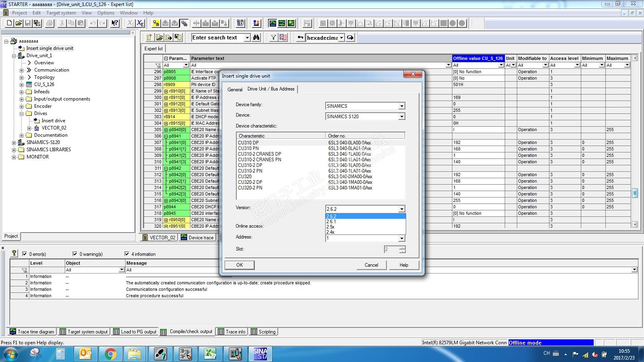
Task: Activate the context help arrow icon
Action: [x=115, y=23]
